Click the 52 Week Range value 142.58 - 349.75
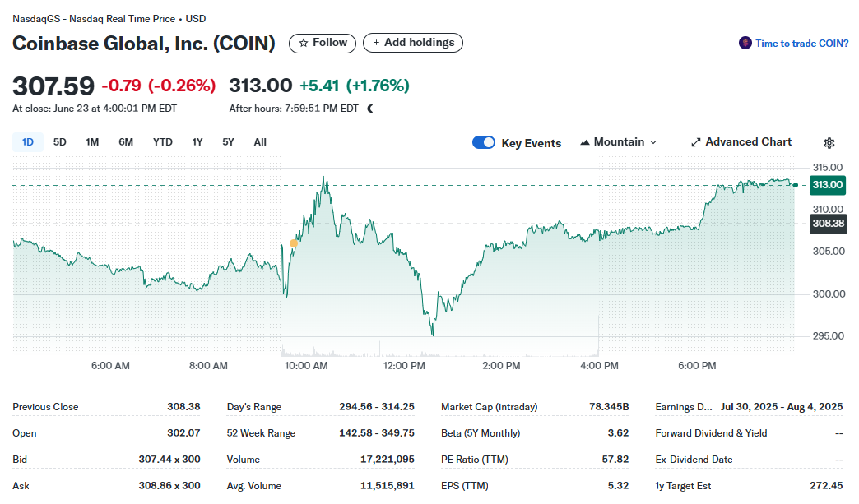The width and height of the screenshot is (859, 504). 377,432
